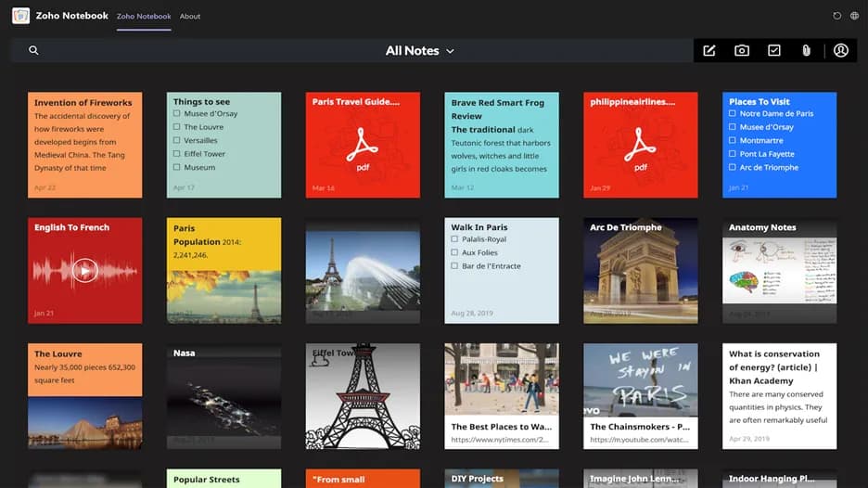Create a new text note

709,51
